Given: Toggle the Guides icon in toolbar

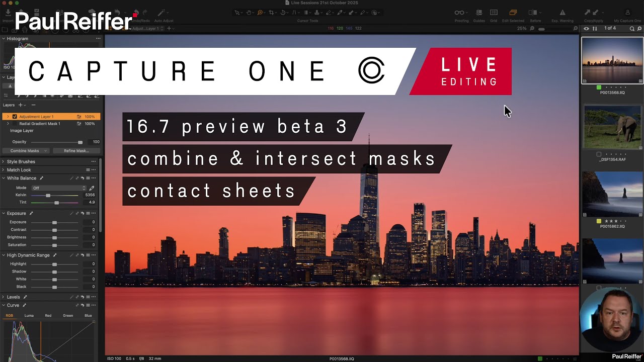Looking at the screenshot, I should point(479,13).
